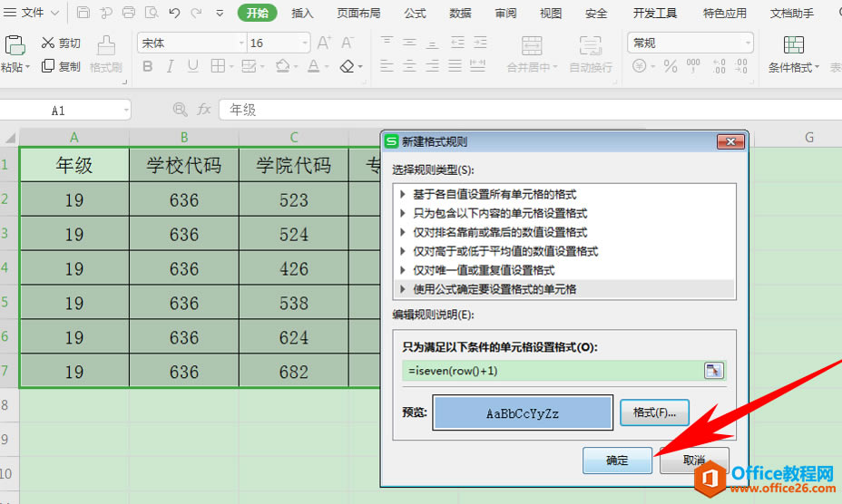Click the zoom magnifier beside fx
The height and width of the screenshot is (504, 842).
[x=180, y=110]
